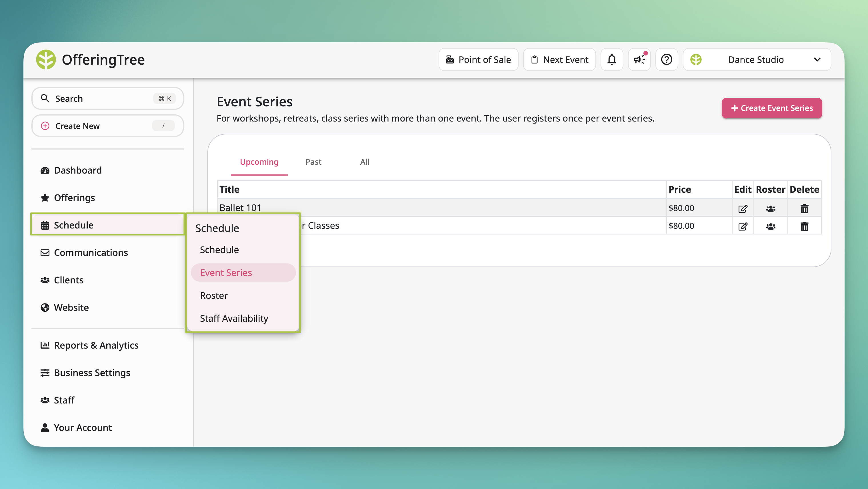Select Event Series in the submenu

(x=243, y=273)
